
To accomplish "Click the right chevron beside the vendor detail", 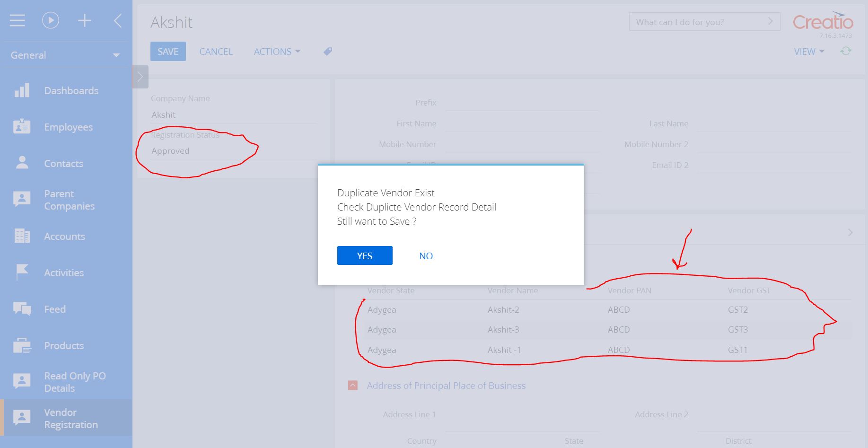I will point(850,232).
